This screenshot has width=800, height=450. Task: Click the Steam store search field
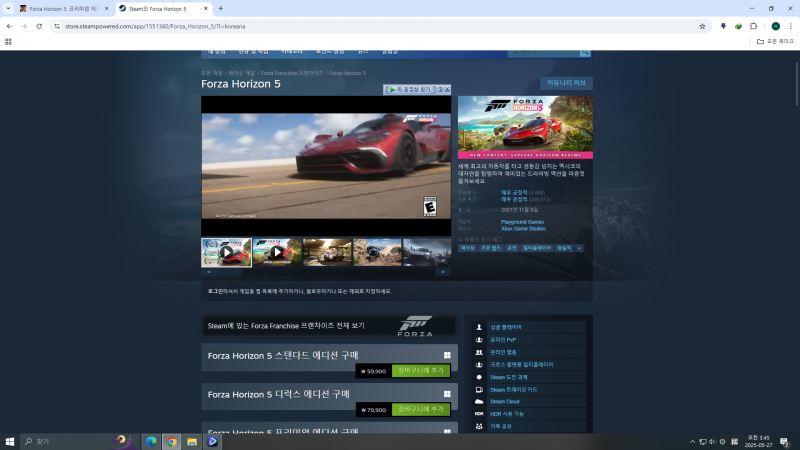(x=543, y=52)
